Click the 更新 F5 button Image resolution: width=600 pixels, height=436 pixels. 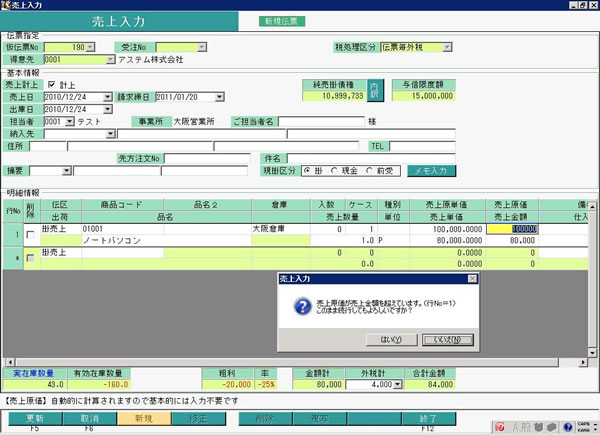point(35,418)
